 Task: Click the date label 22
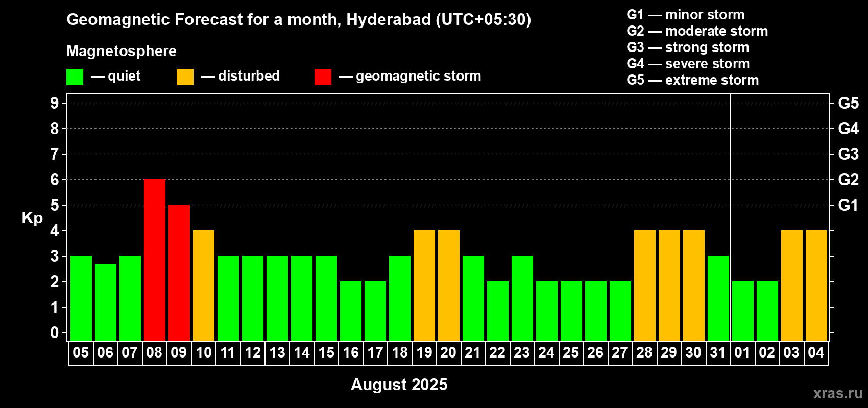click(x=497, y=352)
